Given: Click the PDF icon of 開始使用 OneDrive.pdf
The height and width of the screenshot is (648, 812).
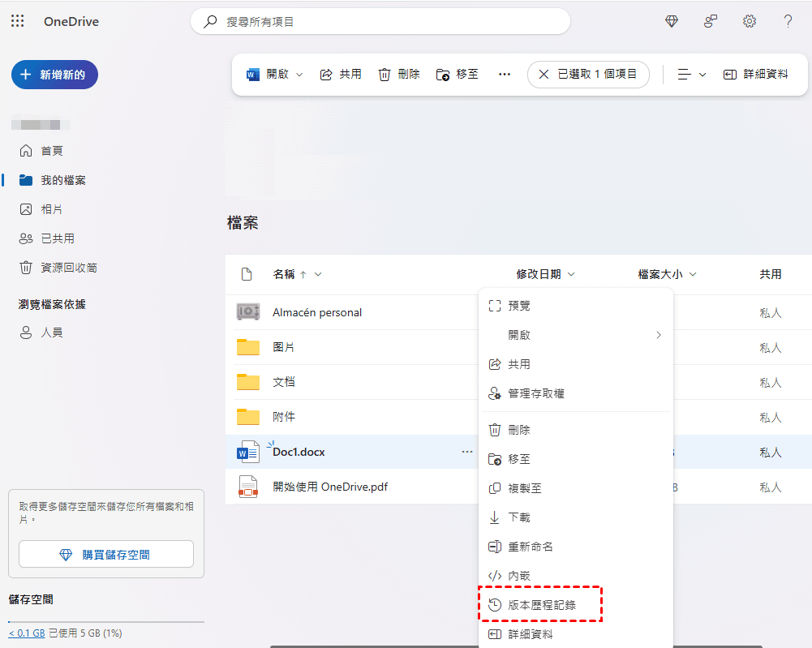Looking at the screenshot, I should [x=248, y=487].
